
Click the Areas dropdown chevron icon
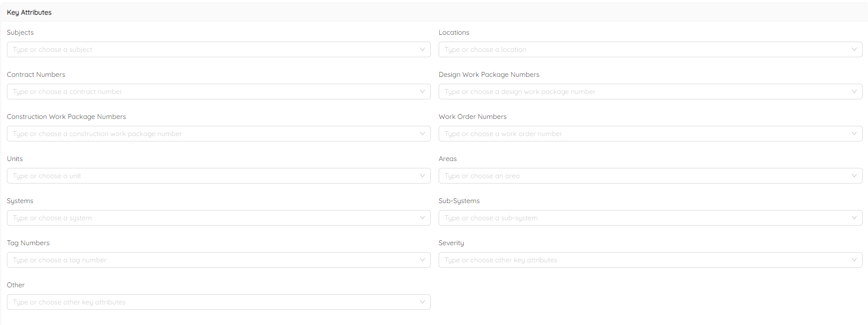[854, 176]
